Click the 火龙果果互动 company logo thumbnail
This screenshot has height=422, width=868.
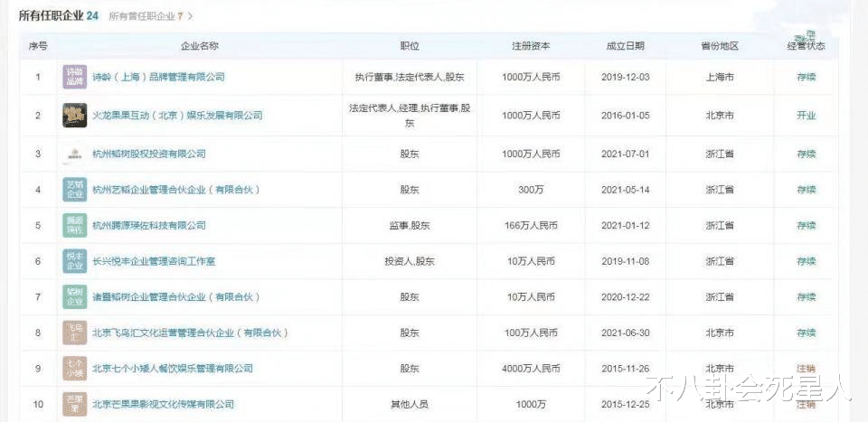point(75,115)
